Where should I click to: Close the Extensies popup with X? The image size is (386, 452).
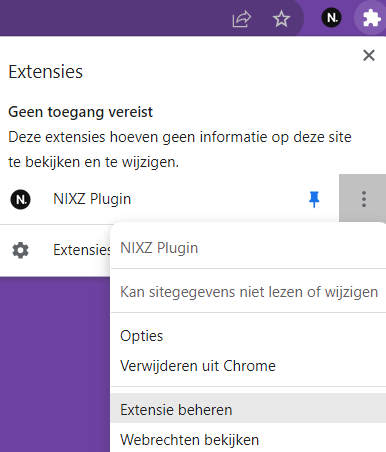(x=369, y=55)
